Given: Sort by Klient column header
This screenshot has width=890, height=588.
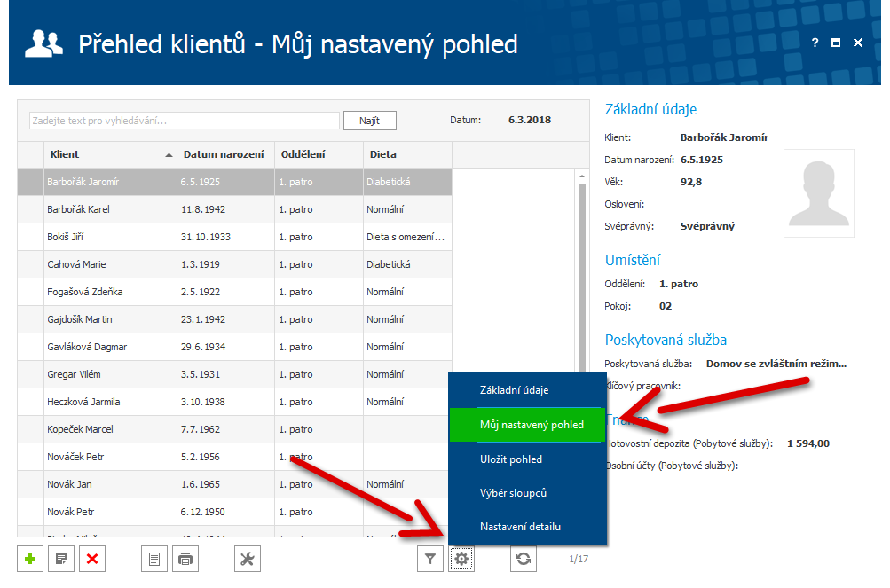Looking at the screenshot, I should pos(110,154).
